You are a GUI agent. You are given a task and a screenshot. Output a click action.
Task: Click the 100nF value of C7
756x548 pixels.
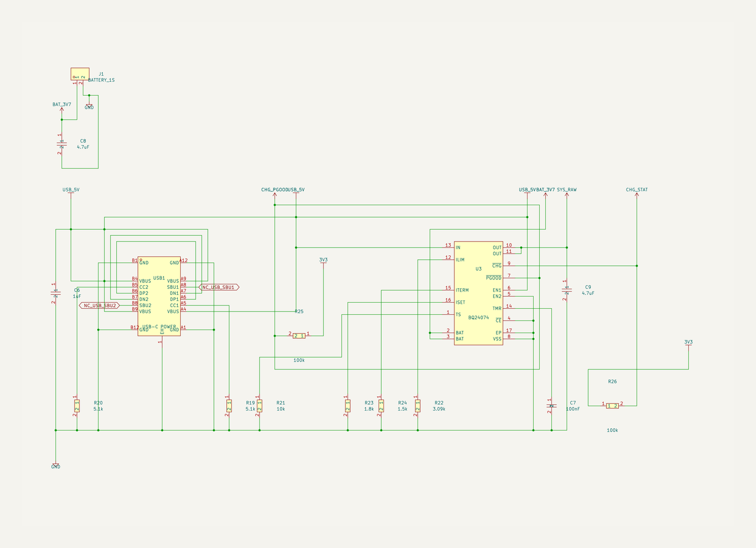pos(573,409)
